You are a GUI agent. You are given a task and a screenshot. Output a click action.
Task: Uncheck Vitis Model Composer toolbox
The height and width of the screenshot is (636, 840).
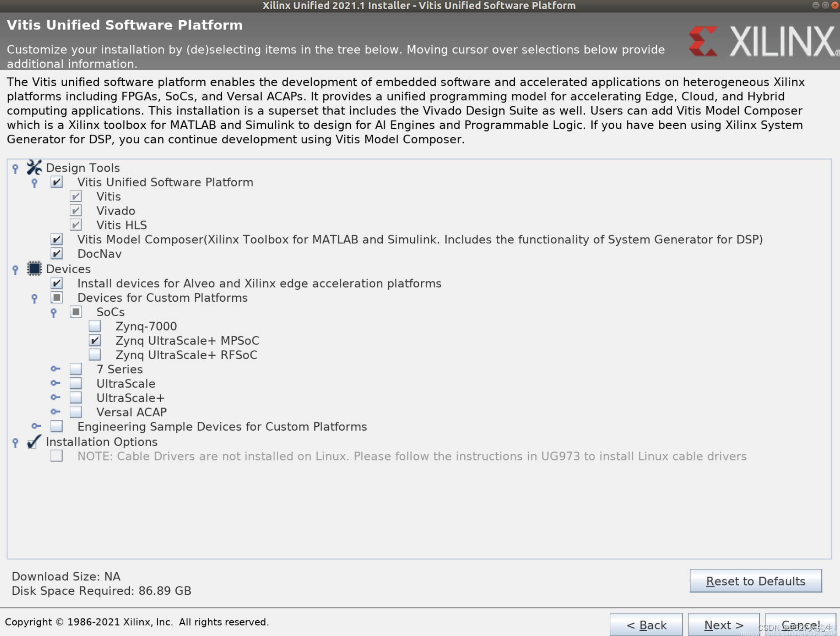point(56,239)
